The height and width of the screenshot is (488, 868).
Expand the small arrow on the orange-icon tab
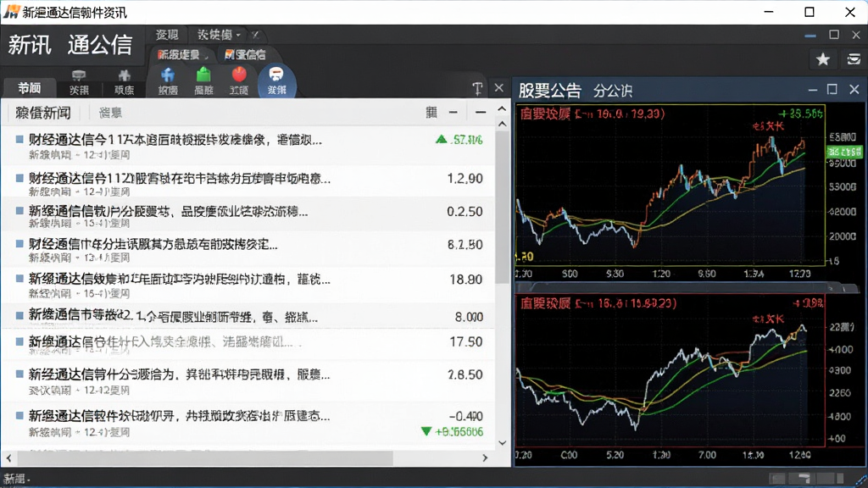click(x=206, y=56)
